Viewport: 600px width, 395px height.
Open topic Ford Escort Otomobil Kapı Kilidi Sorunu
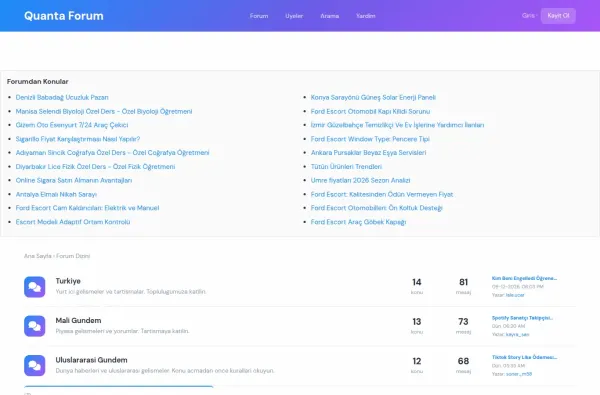pyautogui.click(x=370, y=111)
